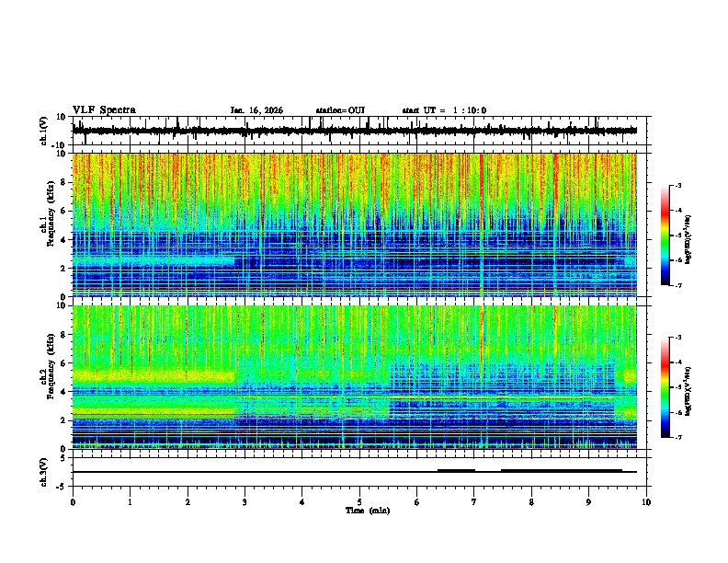Select the ch.1 colorbar "log(PSD)" label
The image size is (728, 563).
tap(688, 239)
